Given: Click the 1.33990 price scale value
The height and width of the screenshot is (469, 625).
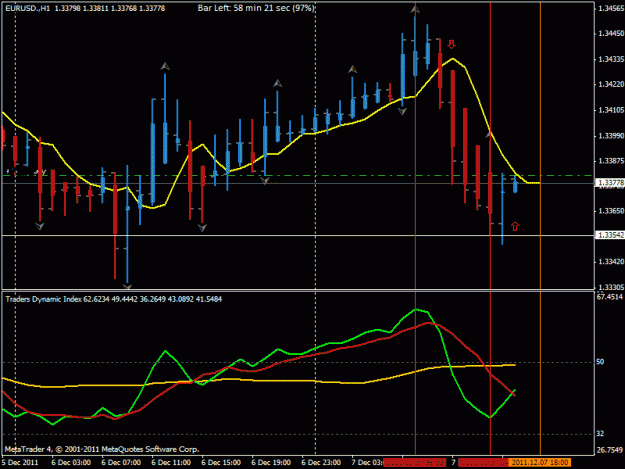Looking at the screenshot, I should tap(611, 136).
